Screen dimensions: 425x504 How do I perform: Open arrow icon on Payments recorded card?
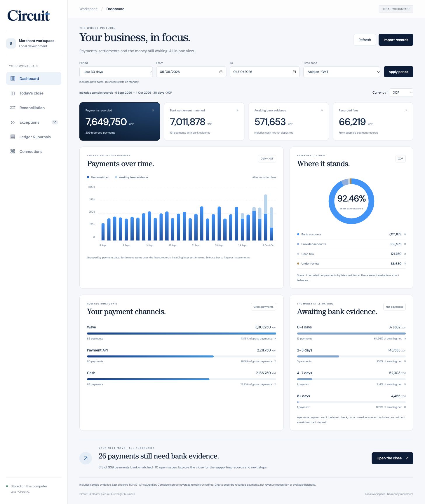tap(153, 111)
